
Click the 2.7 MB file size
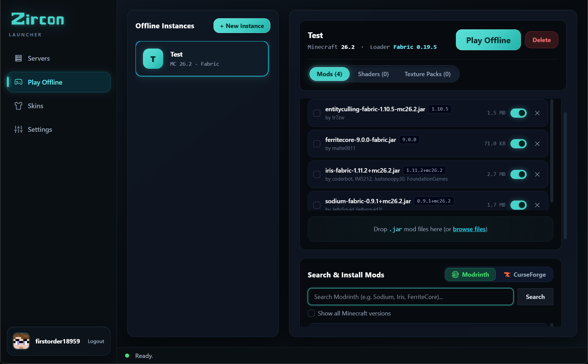(496, 174)
